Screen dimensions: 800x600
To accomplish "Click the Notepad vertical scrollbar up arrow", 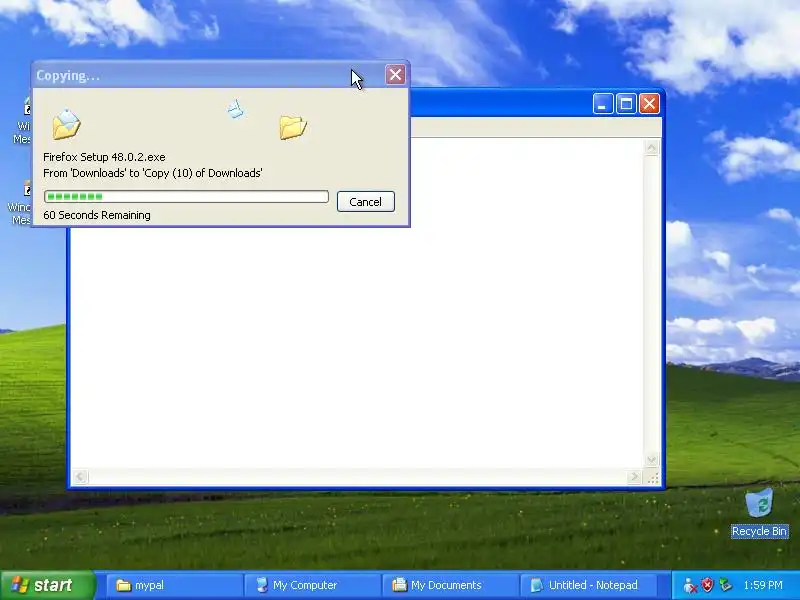I will tap(652, 148).
